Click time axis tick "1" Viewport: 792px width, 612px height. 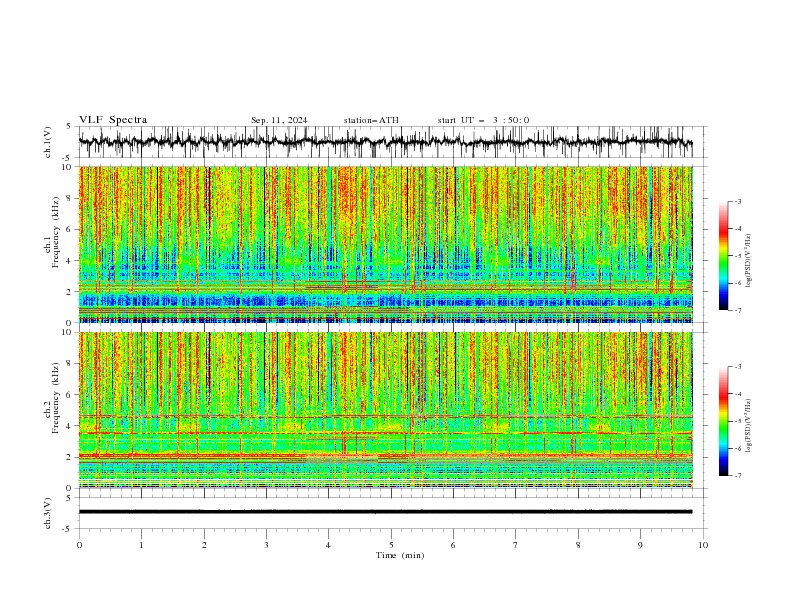(x=141, y=545)
